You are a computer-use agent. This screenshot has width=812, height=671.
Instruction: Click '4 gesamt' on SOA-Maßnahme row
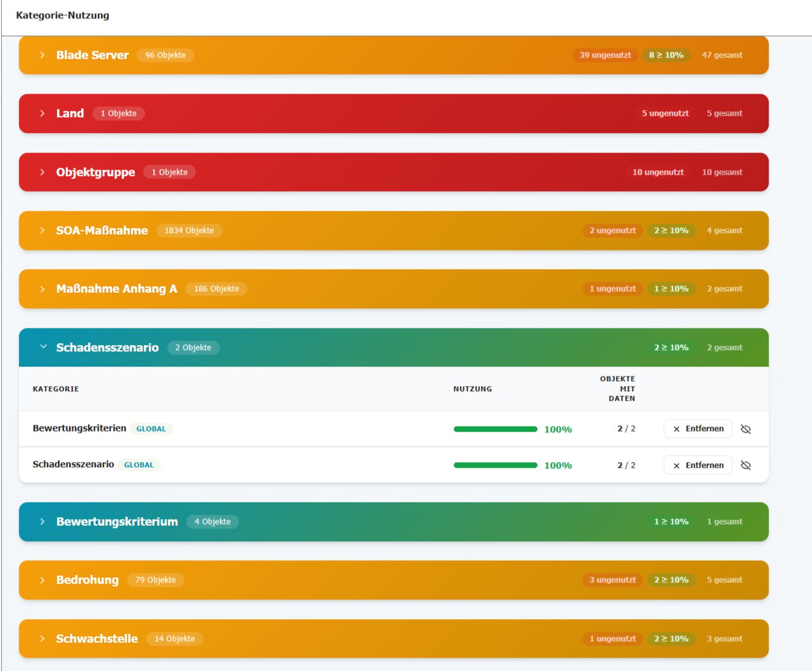(724, 230)
